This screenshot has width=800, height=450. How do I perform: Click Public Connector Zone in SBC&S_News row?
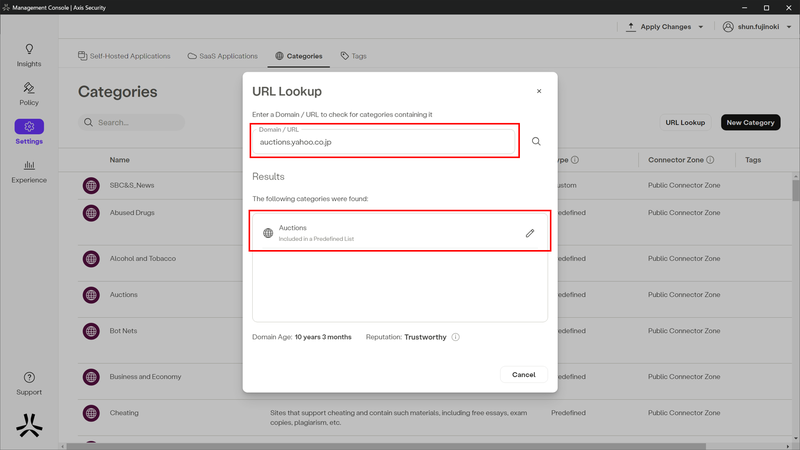pyautogui.click(x=684, y=185)
